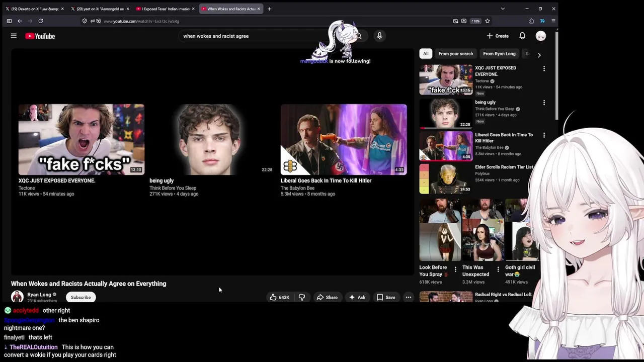Open 'Elder Scrolls Racism Tier List' video
This screenshot has height=362, width=644.
point(504,167)
